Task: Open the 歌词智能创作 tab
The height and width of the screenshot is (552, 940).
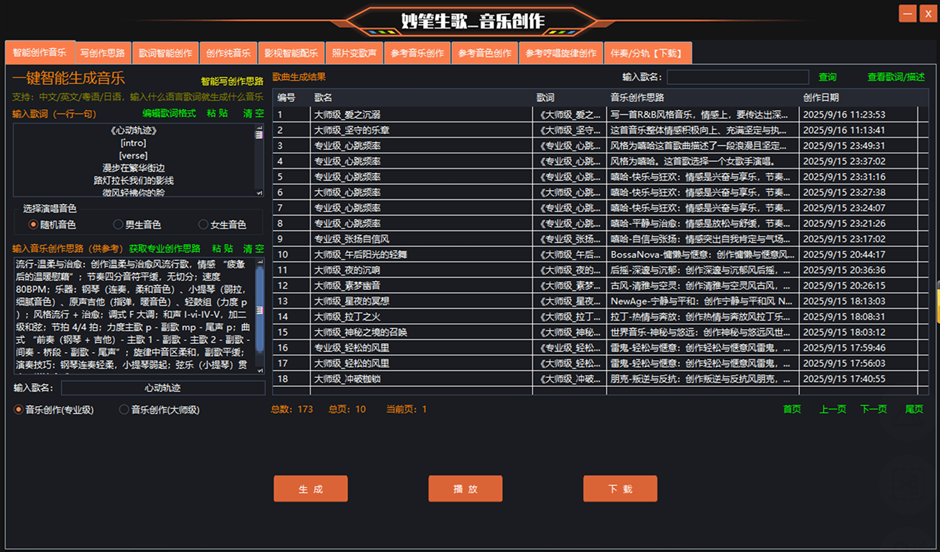Action: click(x=166, y=53)
